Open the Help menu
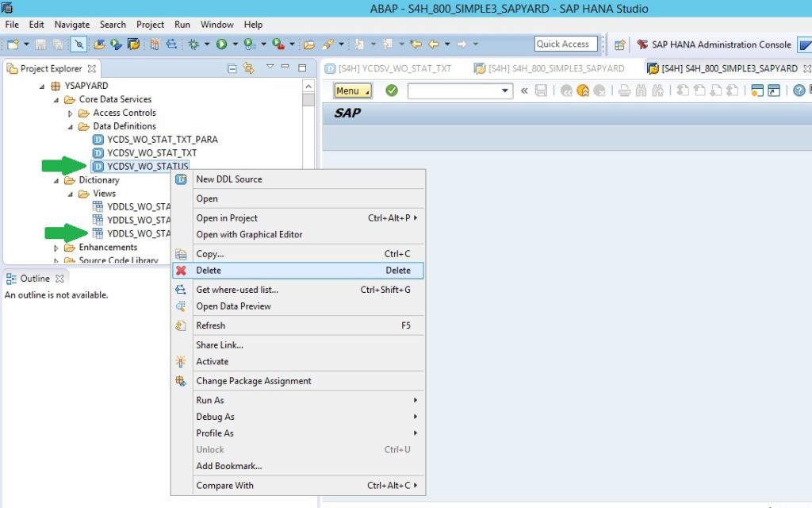 (253, 25)
